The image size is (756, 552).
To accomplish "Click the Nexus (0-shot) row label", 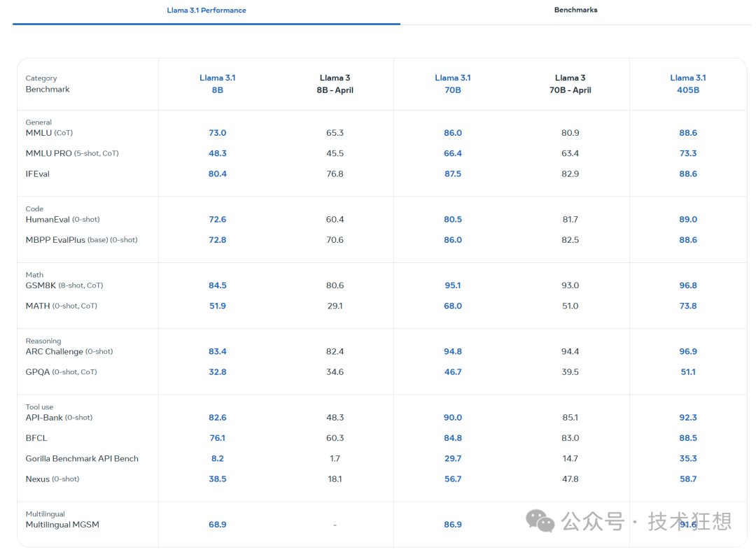I will click(52, 479).
